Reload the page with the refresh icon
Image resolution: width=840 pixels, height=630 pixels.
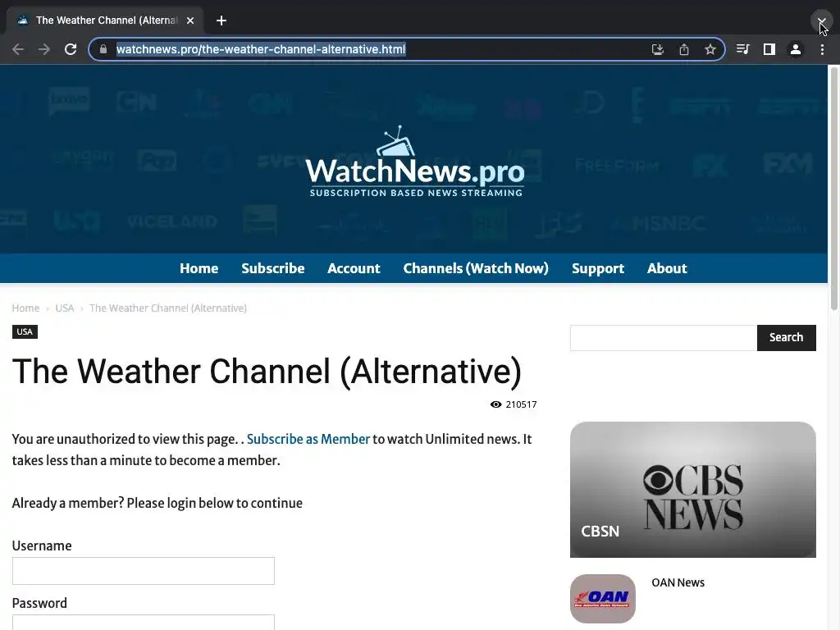point(71,50)
